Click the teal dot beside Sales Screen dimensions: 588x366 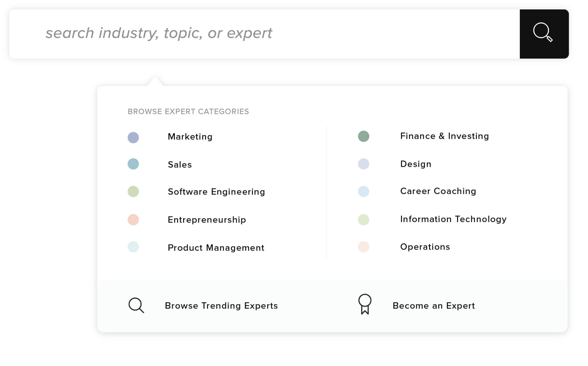coord(133,164)
